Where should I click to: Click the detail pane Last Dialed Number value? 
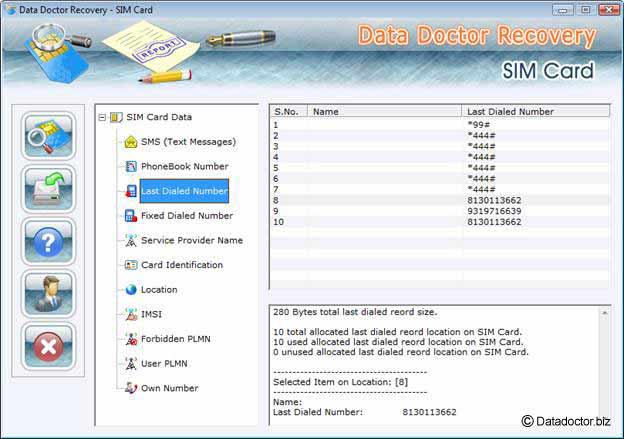tap(429, 412)
